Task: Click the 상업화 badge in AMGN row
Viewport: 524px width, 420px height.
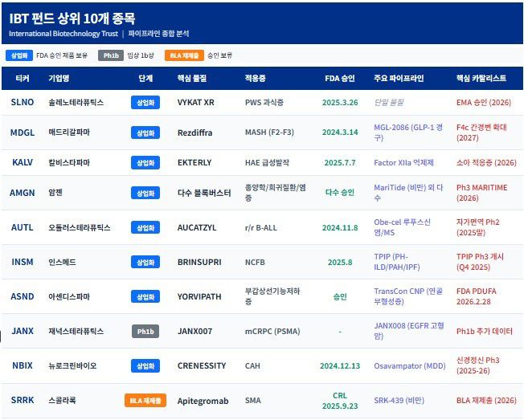Action: coord(145,193)
